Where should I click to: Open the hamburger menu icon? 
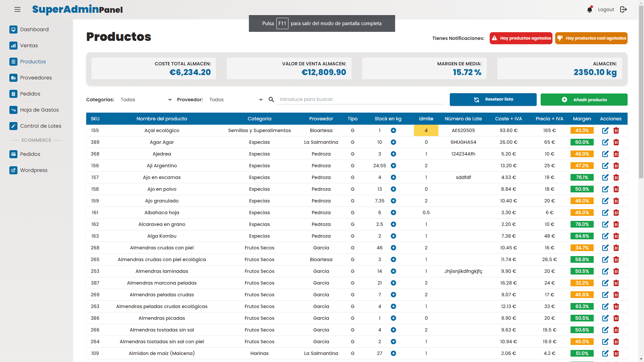tap(17, 9)
